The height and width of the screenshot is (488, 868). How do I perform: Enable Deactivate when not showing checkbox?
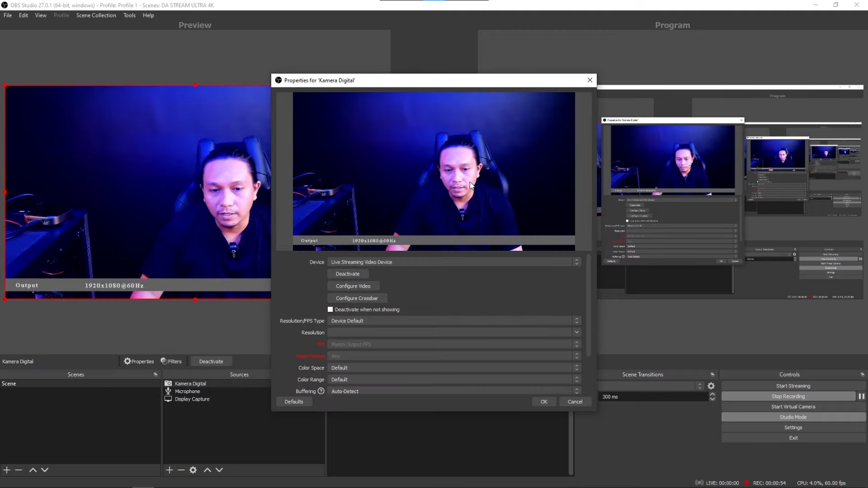(x=331, y=310)
